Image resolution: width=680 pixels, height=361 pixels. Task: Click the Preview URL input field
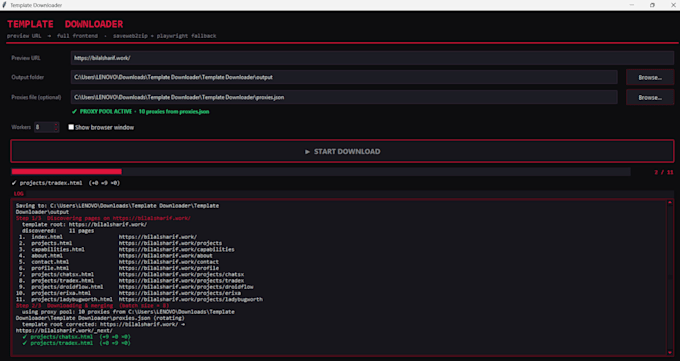point(372,58)
